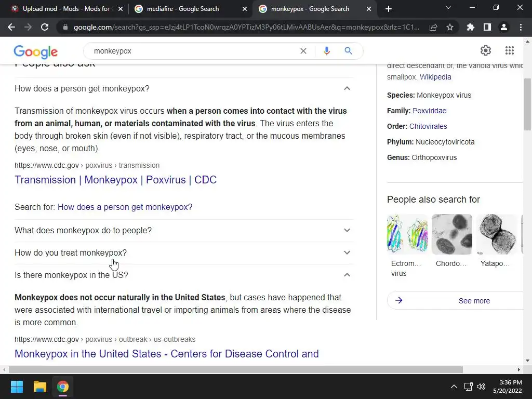This screenshot has width=532, height=399.
Task: Reload the current page
Action: point(45,27)
